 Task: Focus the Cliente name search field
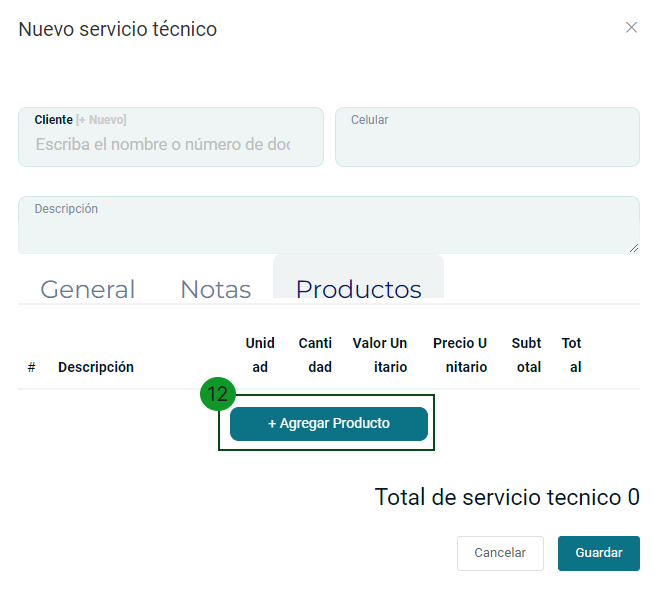tap(163, 145)
